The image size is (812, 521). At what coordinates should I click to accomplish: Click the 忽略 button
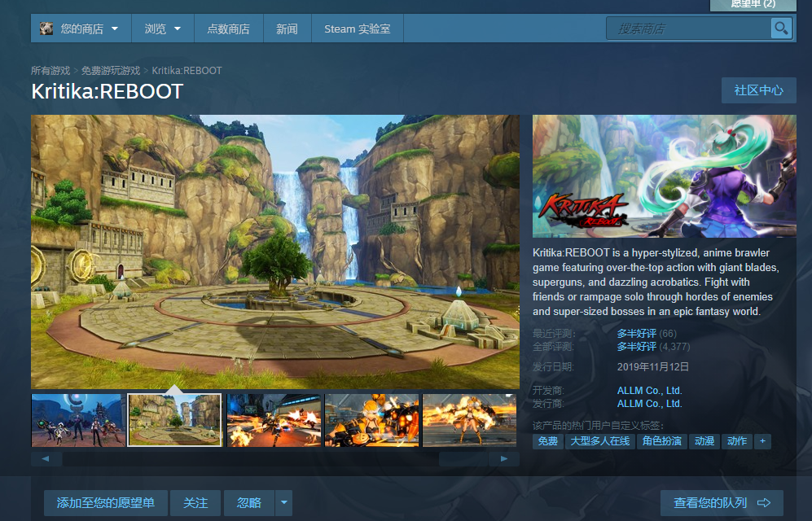249,502
